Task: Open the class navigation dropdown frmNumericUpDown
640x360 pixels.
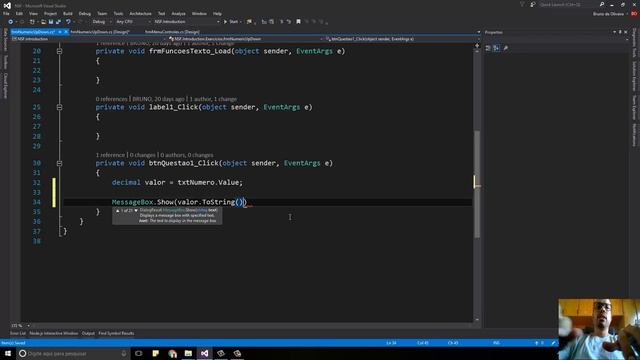Action: 246,39
